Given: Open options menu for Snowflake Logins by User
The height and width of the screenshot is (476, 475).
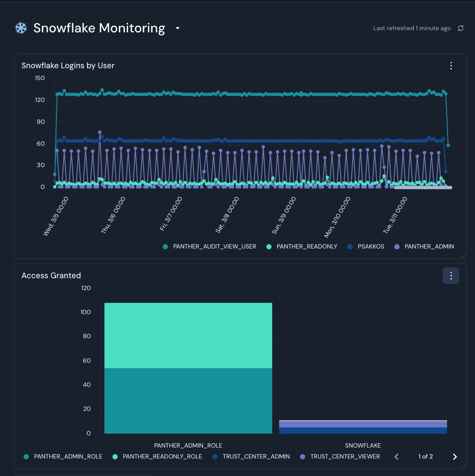Looking at the screenshot, I should pos(451,66).
